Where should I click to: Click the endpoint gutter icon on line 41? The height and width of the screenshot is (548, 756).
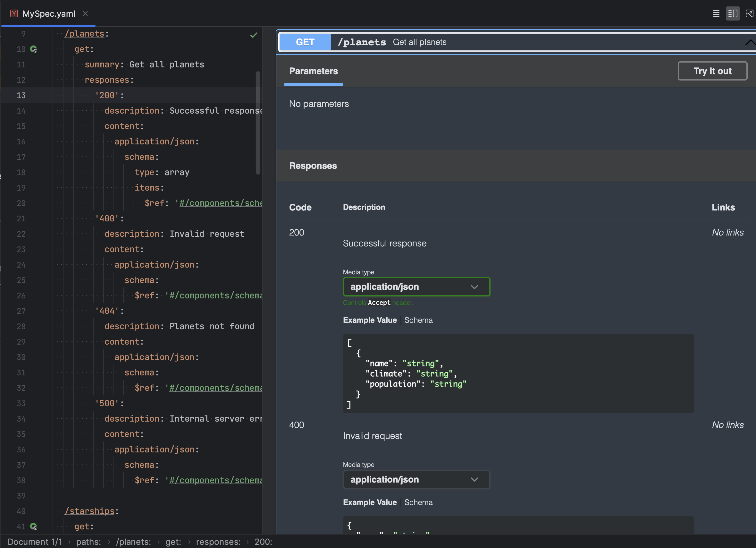(x=34, y=526)
